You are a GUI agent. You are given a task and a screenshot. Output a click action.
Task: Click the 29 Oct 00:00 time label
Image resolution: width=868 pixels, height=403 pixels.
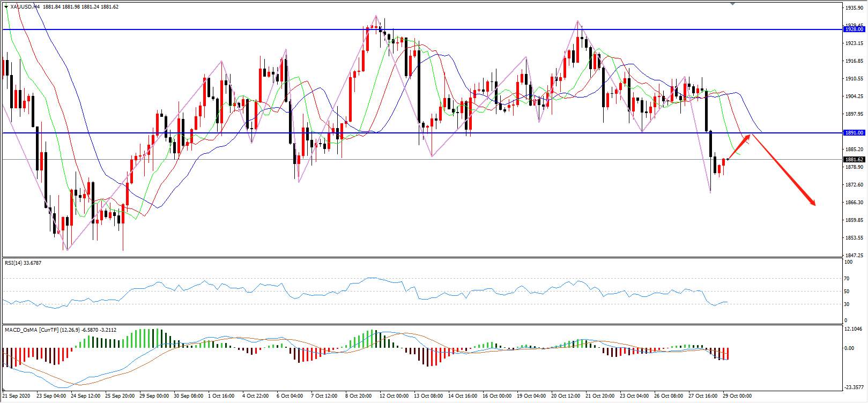(738, 396)
